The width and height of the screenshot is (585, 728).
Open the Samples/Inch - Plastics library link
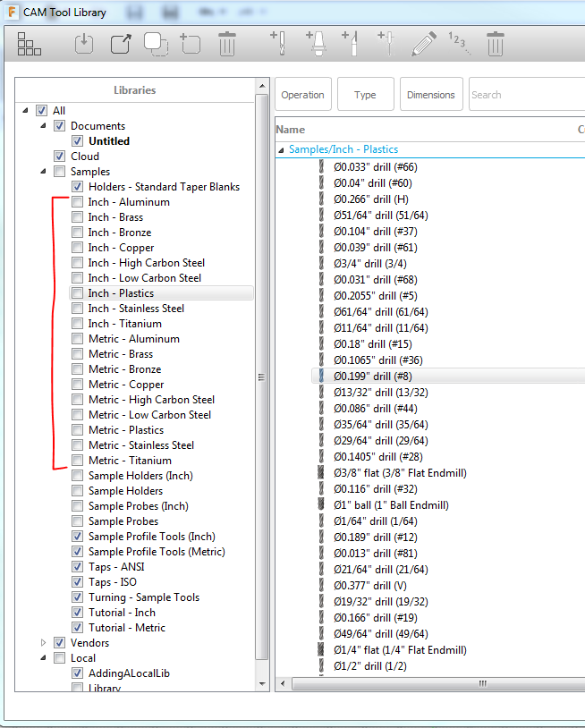[343, 149]
